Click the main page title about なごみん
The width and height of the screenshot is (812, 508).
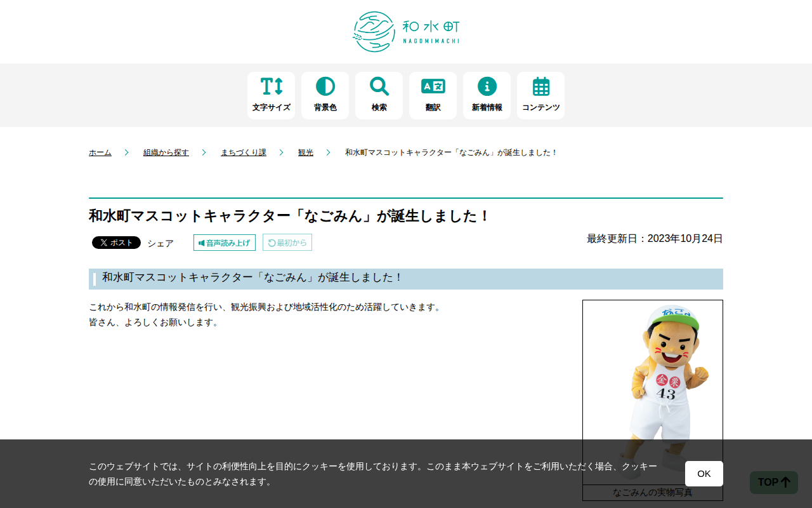pos(290,216)
